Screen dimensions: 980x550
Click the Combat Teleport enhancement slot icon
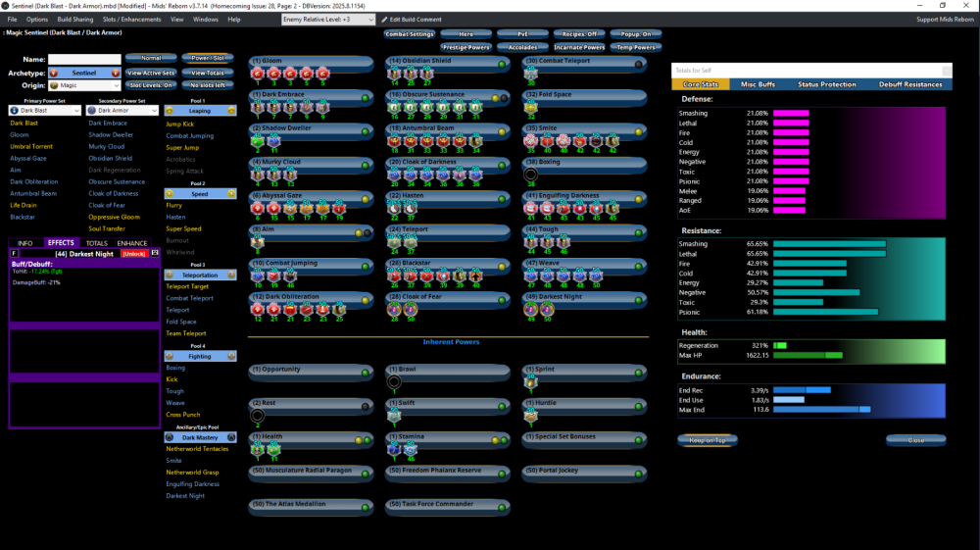pos(530,74)
